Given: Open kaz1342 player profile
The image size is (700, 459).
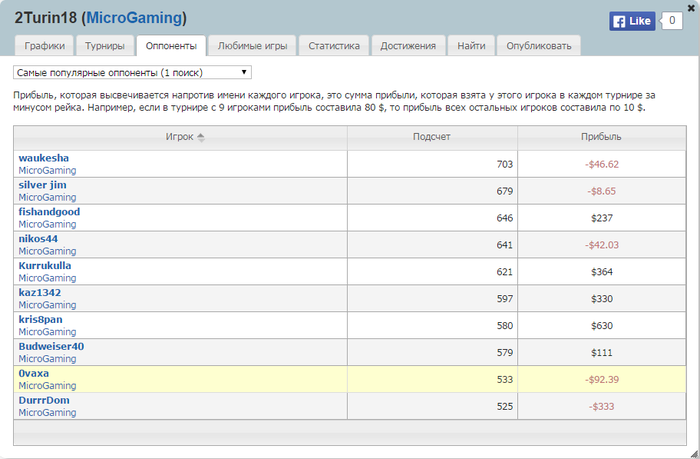Looking at the screenshot, I should coord(40,292).
